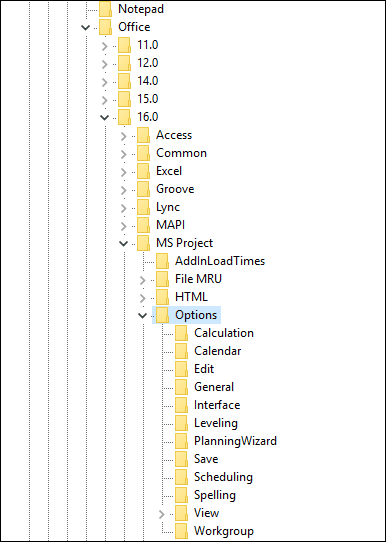Click the Scheduling folder icon
Image resolution: width=386 pixels, height=542 pixels.
tap(181, 477)
